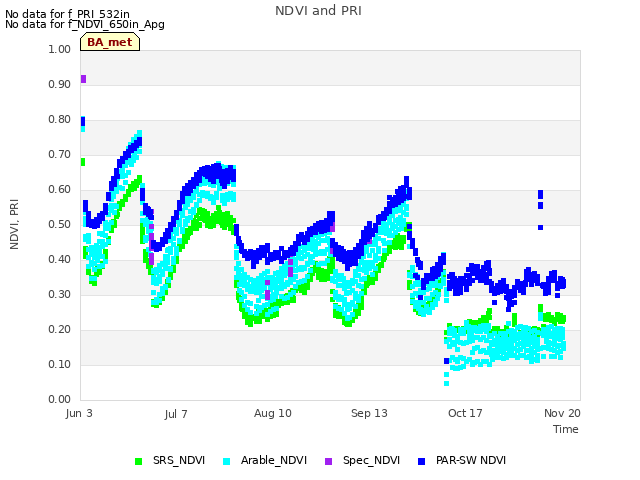Click the 0.60 y-axis tick label
Viewport: 640px width, 480px height.
coord(60,189)
